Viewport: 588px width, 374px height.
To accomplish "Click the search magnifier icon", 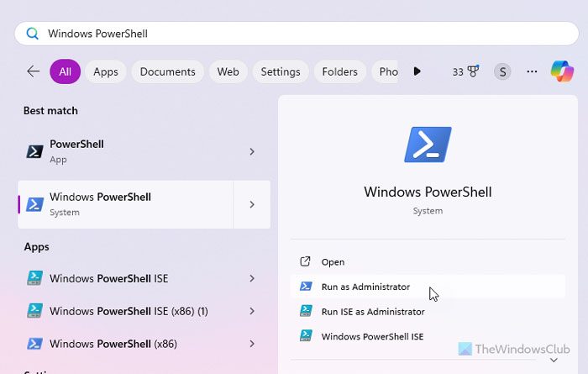I will 32,34.
